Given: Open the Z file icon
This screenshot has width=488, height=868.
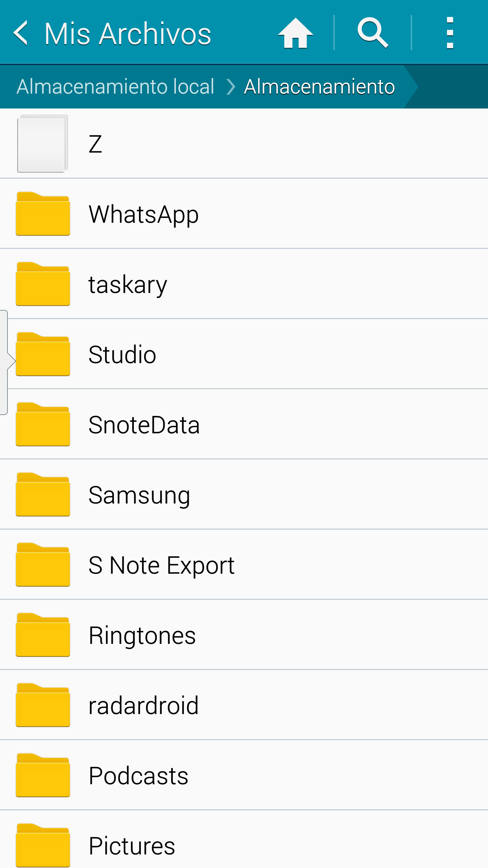Looking at the screenshot, I should [42, 143].
